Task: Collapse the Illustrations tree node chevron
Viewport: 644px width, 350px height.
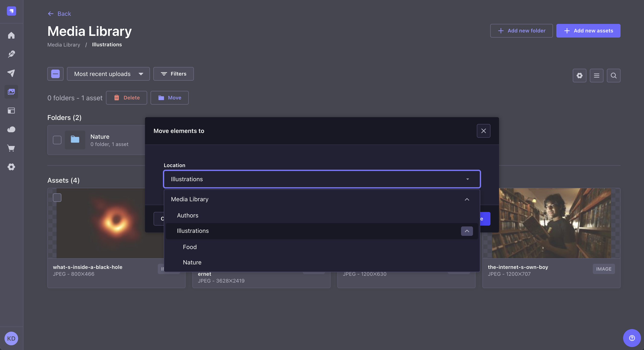Action: 467,231
